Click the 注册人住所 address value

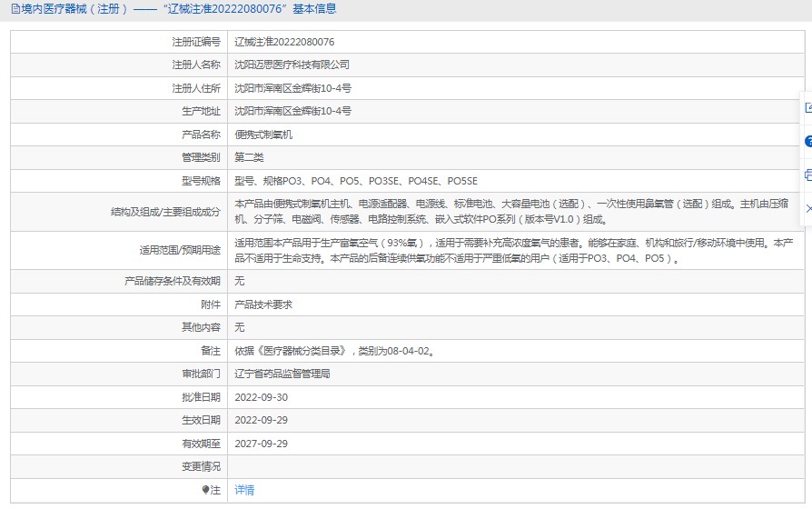point(292,88)
